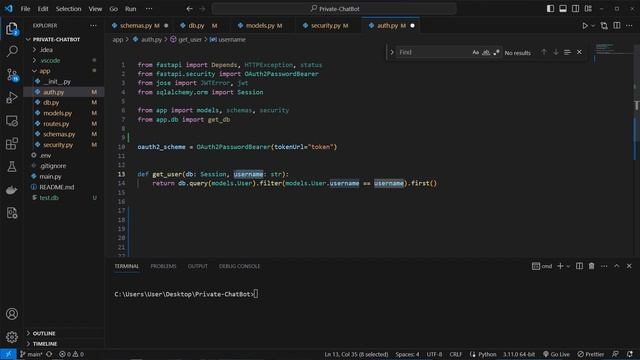Open the Manage settings gear

(x=12, y=337)
